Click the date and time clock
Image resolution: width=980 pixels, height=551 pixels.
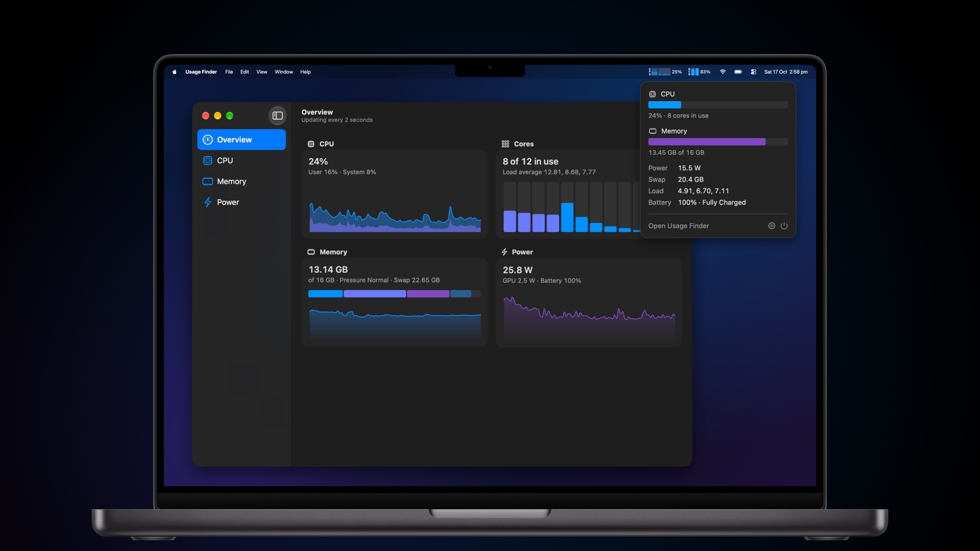coord(786,72)
